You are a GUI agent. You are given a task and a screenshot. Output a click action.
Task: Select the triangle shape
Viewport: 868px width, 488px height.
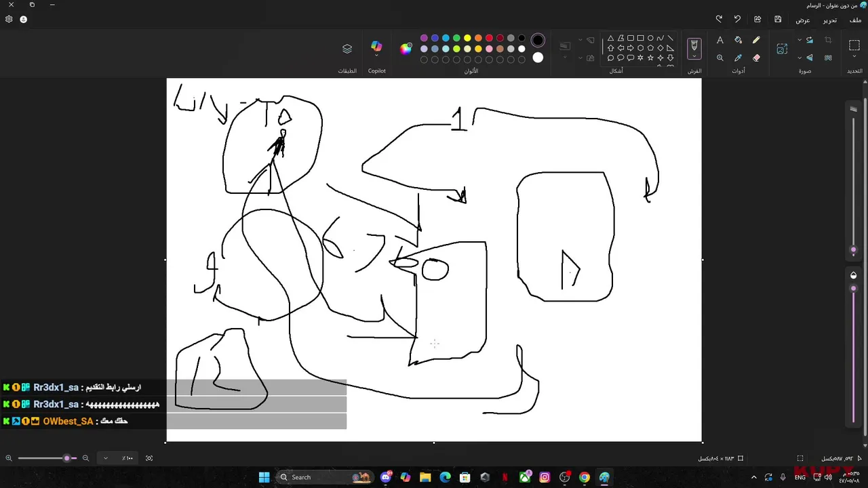click(610, 38)
